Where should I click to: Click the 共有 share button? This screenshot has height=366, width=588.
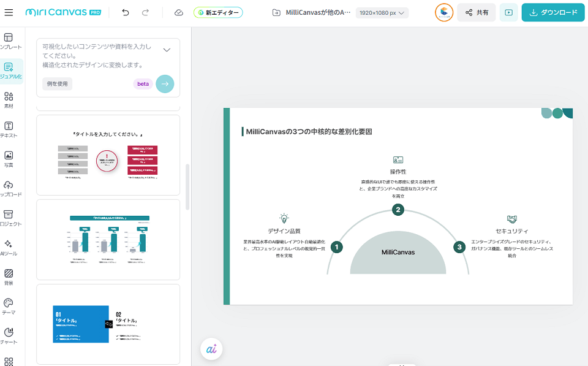coord(477,12)
